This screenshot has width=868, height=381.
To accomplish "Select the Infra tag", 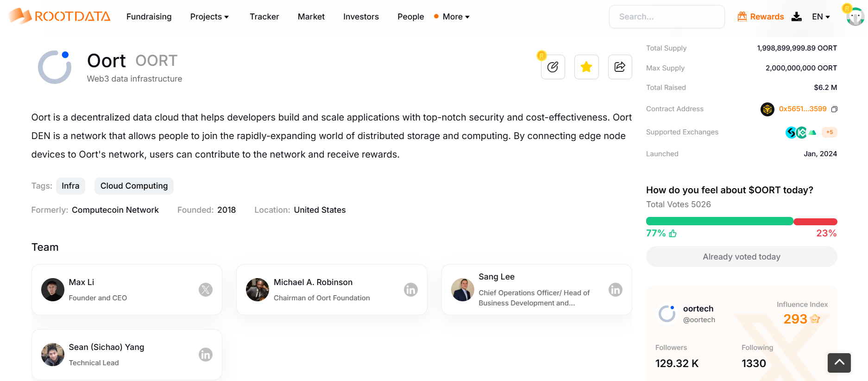I will 70,186.
